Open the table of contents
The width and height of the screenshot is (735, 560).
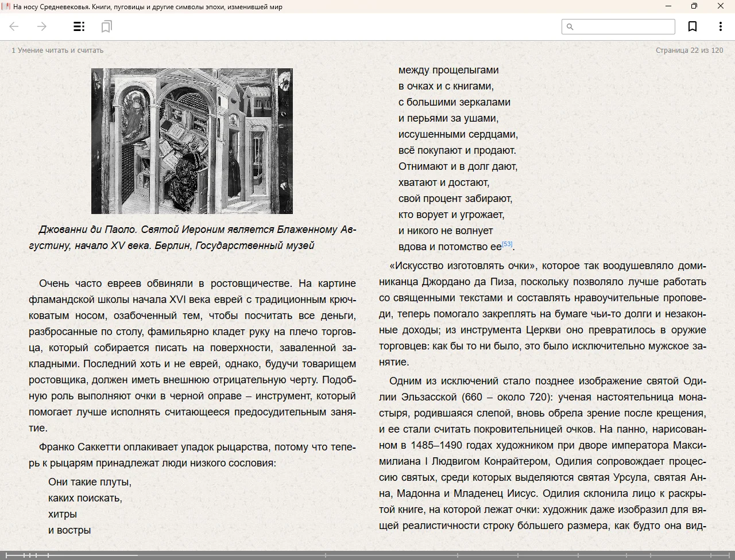point(79,26)
